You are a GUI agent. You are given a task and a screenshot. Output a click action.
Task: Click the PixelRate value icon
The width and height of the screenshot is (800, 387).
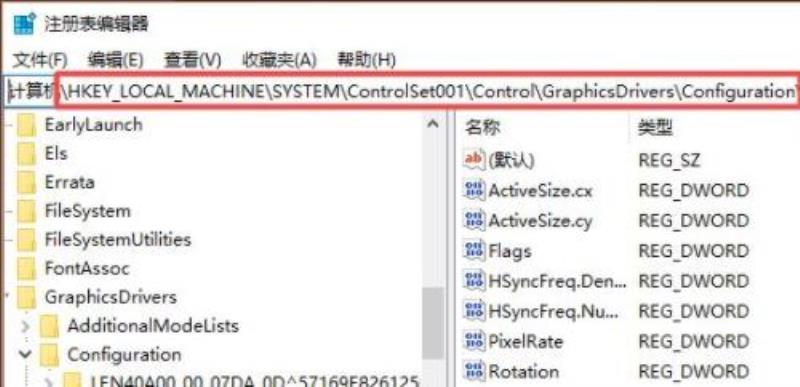tap(474, 341)
